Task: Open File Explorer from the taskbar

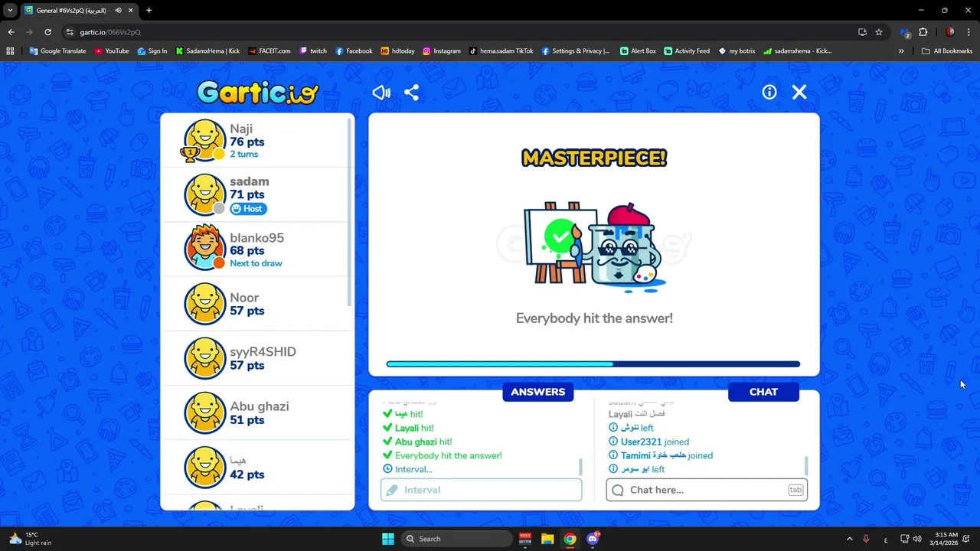Action: [x=547, y=539]
